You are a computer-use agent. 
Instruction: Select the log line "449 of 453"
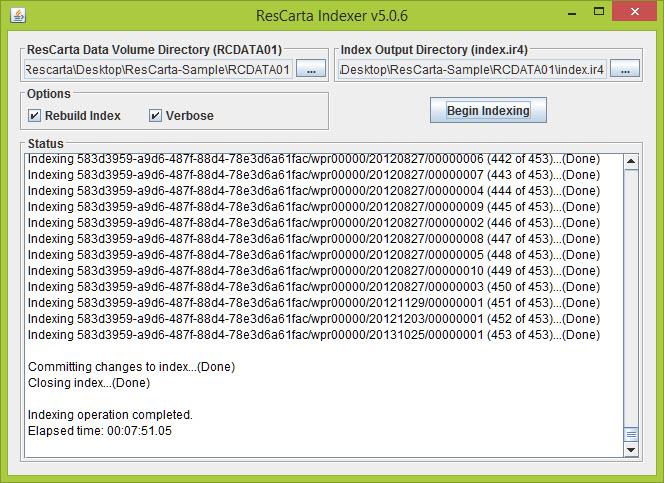314,271
